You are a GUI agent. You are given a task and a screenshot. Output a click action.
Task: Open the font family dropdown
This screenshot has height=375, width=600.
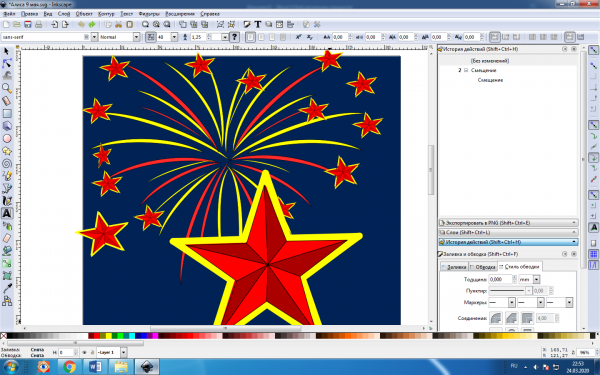pos(94,37)
